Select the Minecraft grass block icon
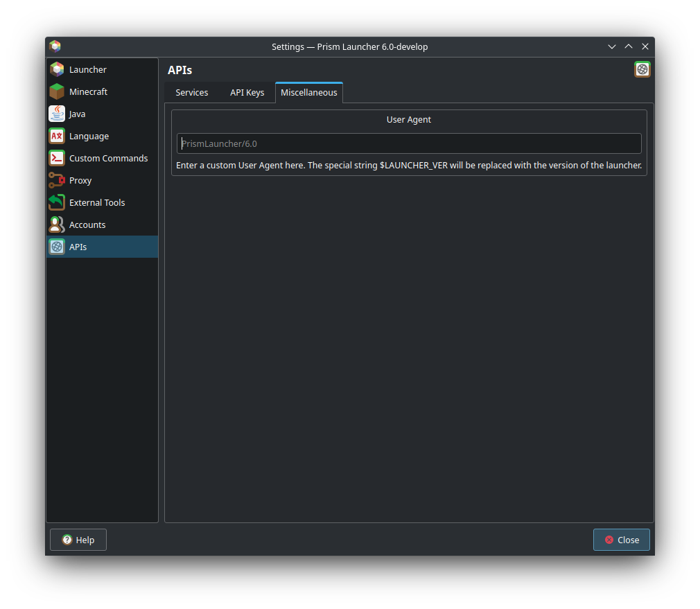Image resolution: width=700 pixels, height=609 pixels. pyautogui.click(x=57, y=92)
